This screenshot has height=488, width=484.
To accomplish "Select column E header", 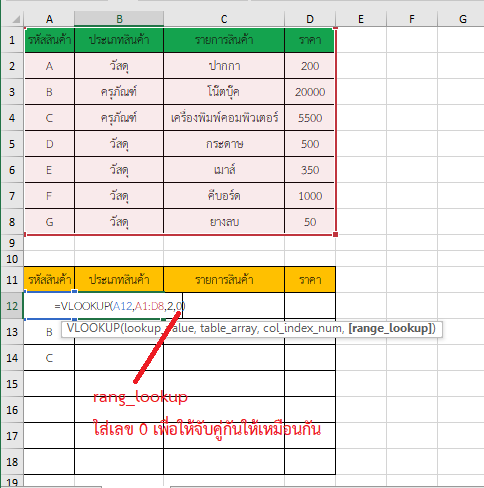I will tap(361, 19).
